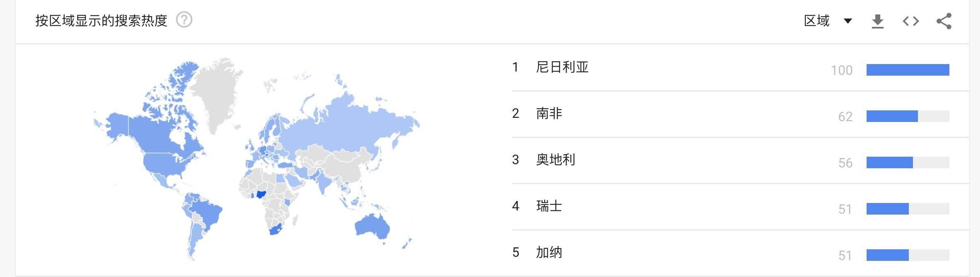Screen dimensions: 980x277
Task: Open the embed code dialog
Action: [x=910, y=21]
